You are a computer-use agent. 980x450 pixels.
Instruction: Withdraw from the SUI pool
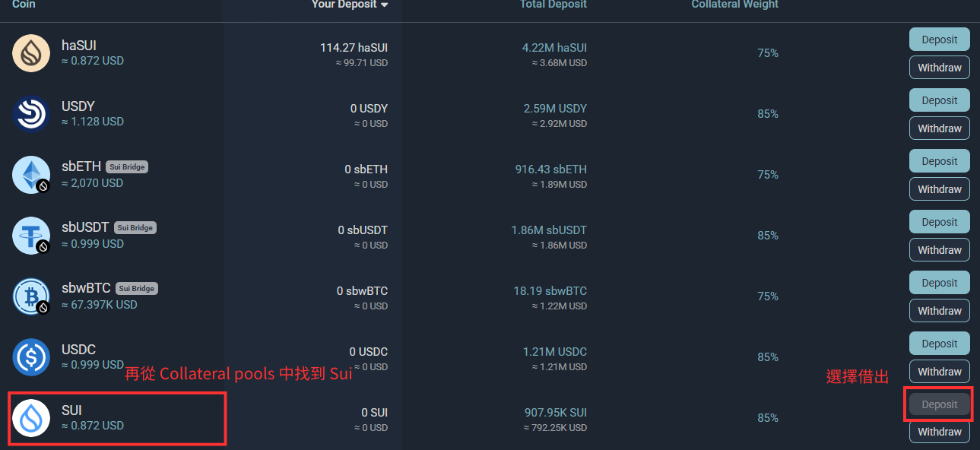(939, 432)
